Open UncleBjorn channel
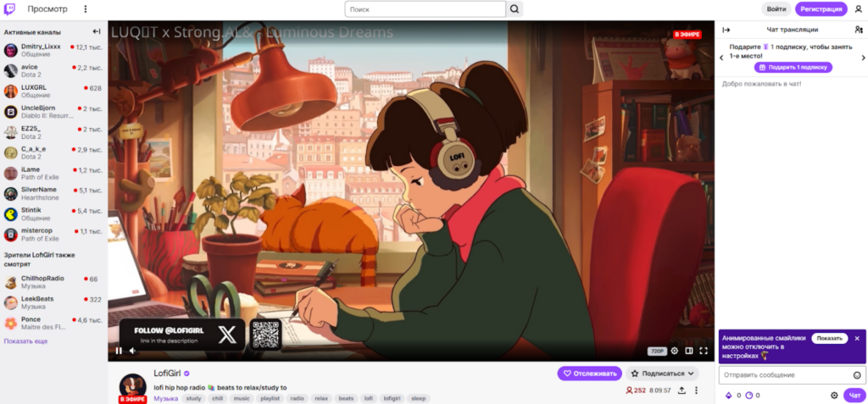Image resolution: width=868 pixels, height=404 pixels. tap(53, 112)
